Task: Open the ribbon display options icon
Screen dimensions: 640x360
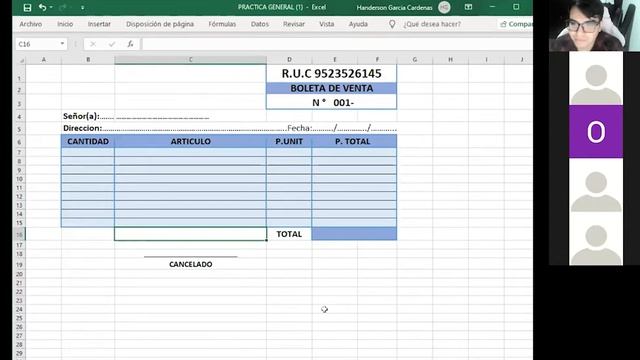Action: coord(468,7)
